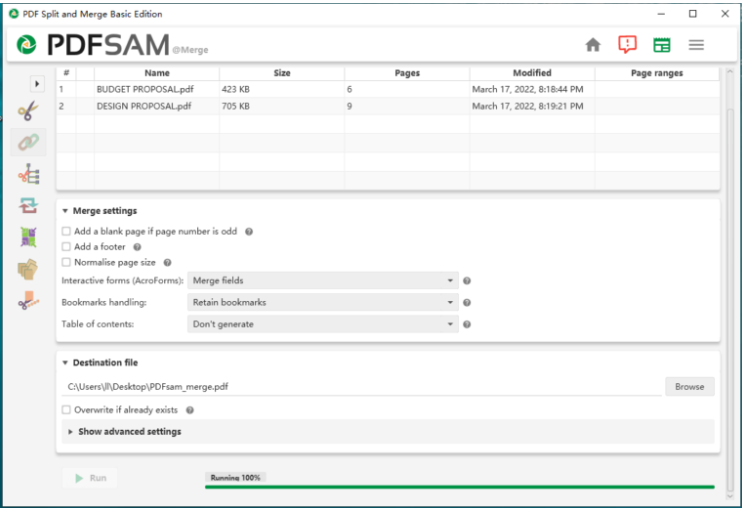This screenshot has height=508, width=742.
Task: Sort the table by Pages column header
Action: (x=407, y=73)
